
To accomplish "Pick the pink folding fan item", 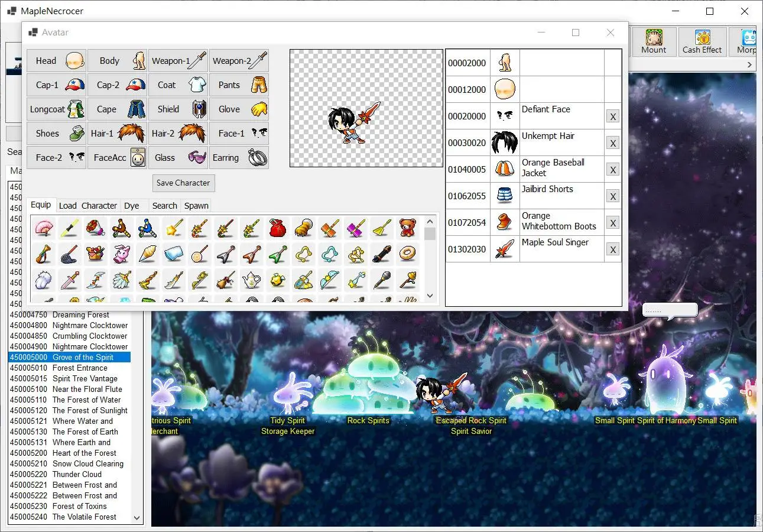I will (x=43, y=228).
